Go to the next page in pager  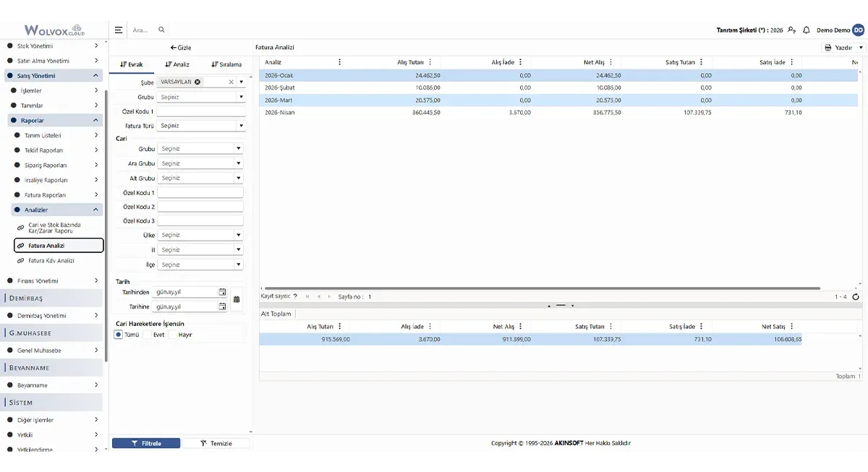pyautogui.click(x=330, y=296)
